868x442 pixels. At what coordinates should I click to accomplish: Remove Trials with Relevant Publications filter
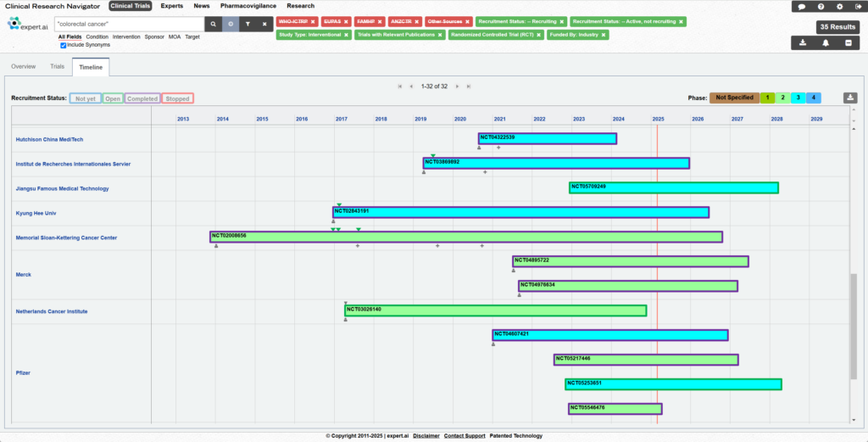pos(440,34)
